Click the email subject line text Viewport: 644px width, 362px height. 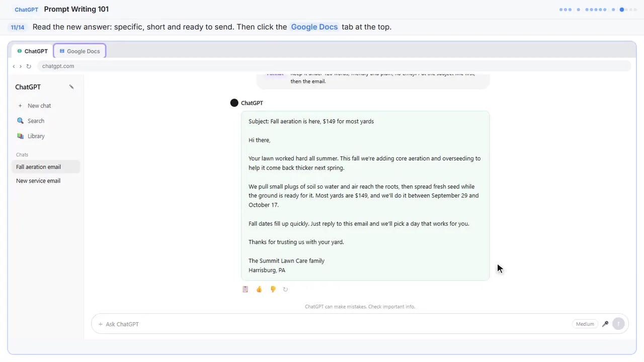[x=311, y=121]
